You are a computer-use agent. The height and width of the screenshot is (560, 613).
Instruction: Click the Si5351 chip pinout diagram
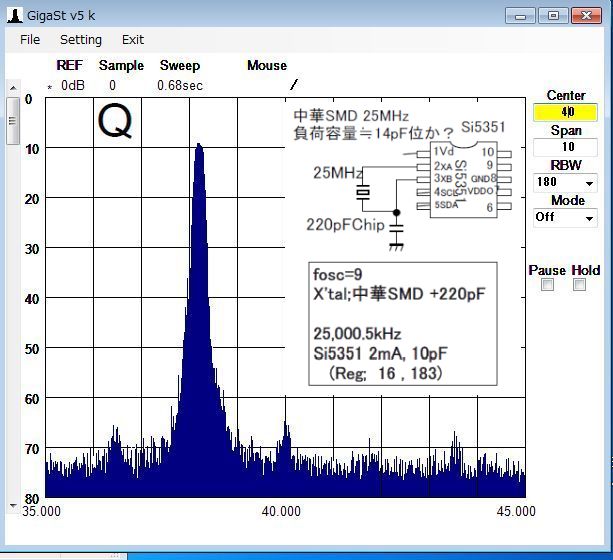point(464,179)
